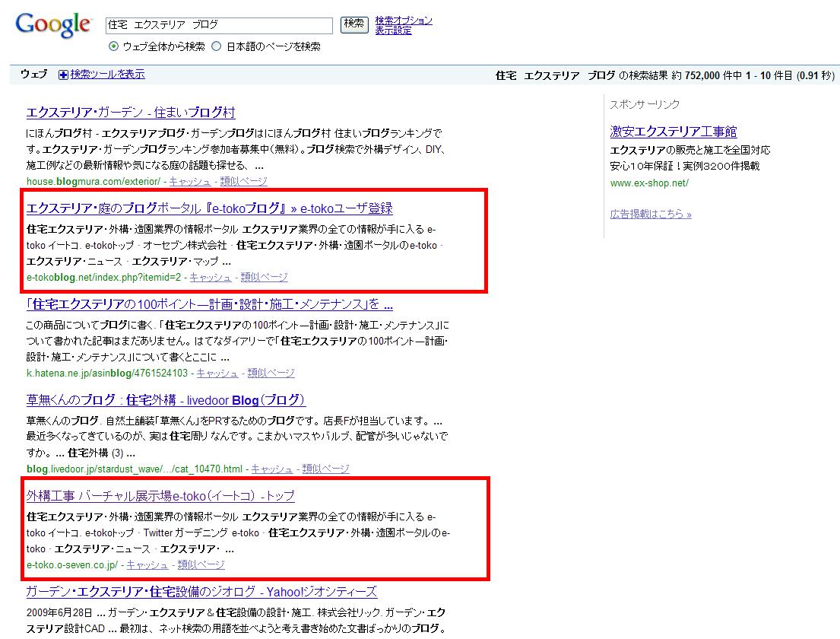Open 草無くんのブログ livedoor result
Screen dimensions: 840x639
166,400
